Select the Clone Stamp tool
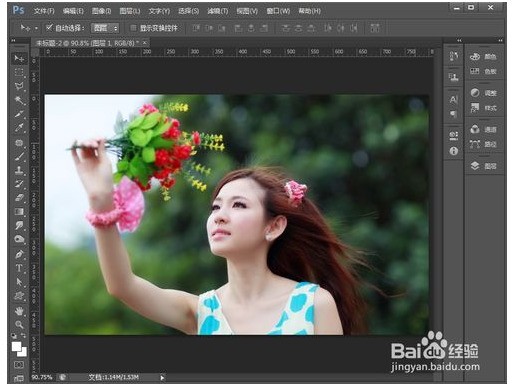This screenshot has width=512, height=388. pos(19,170)
